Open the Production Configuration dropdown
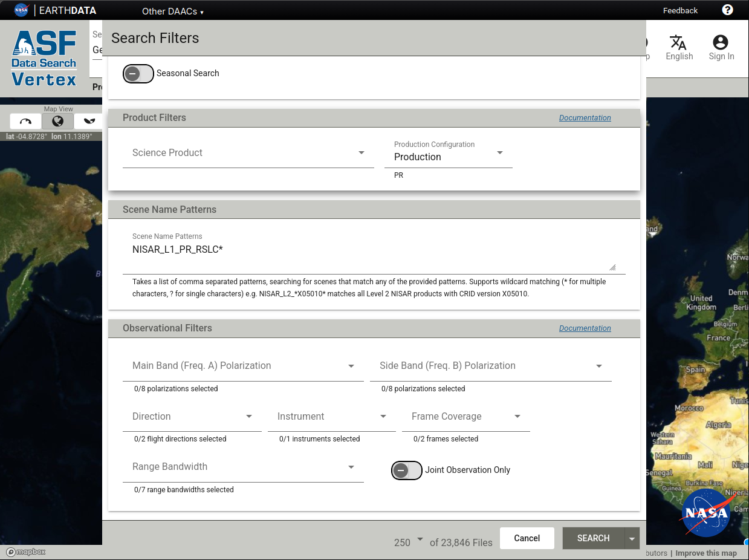 coord(449,153)
